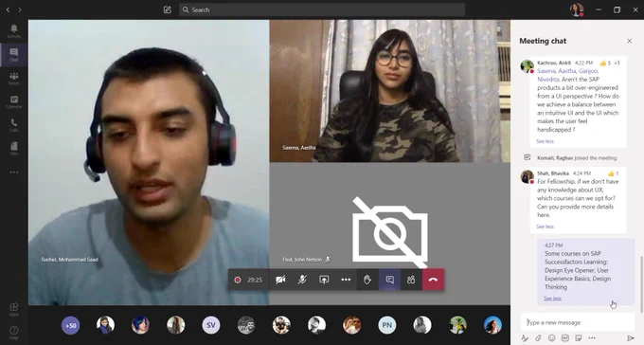Send the chat message
644x345 pixels.
(x=631, y=338)
